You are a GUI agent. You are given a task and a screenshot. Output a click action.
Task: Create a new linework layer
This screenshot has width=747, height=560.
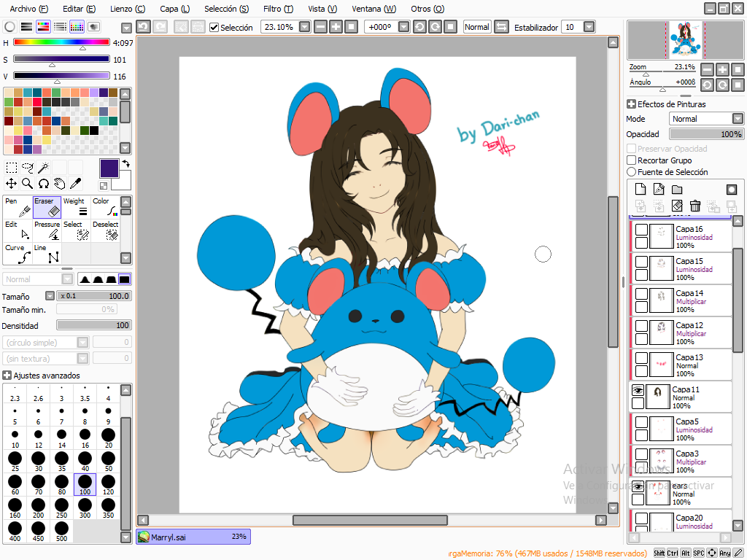659,190
